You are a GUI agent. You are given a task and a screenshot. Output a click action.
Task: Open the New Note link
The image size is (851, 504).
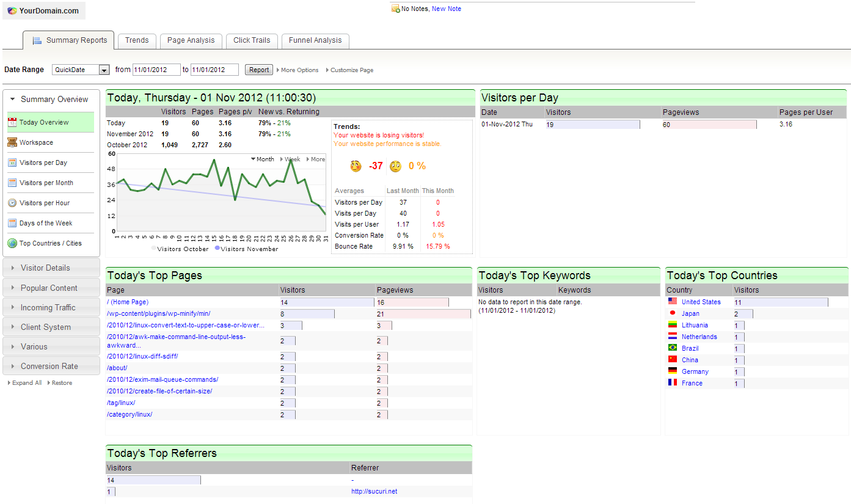446,9
